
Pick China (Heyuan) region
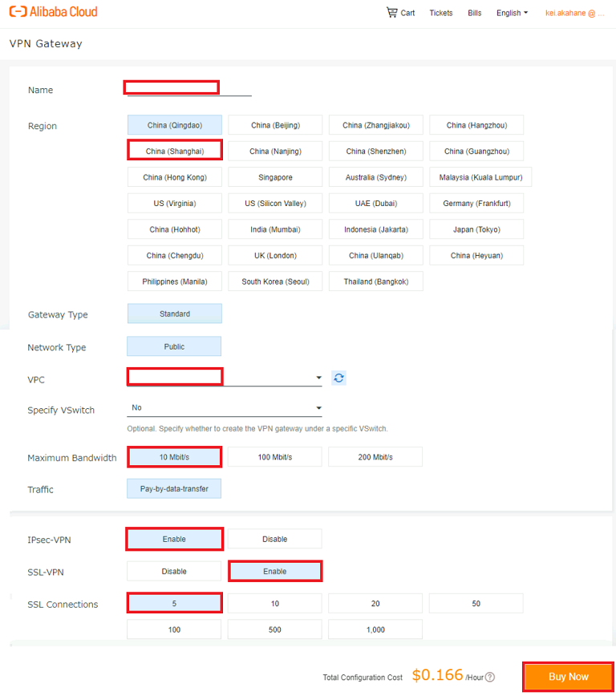[x=476, y=255]
